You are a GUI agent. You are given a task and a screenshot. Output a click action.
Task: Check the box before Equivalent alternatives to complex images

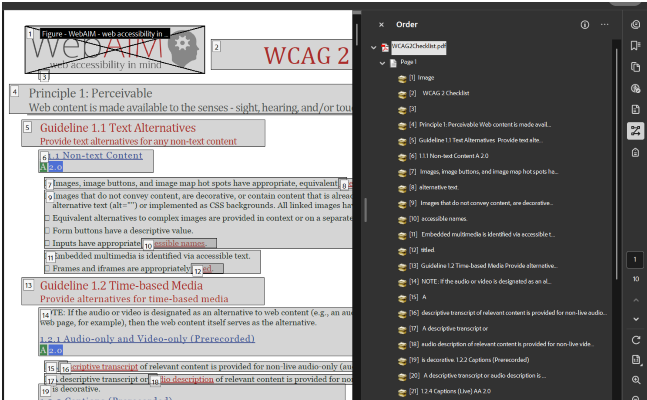click(x=47, y=218)
